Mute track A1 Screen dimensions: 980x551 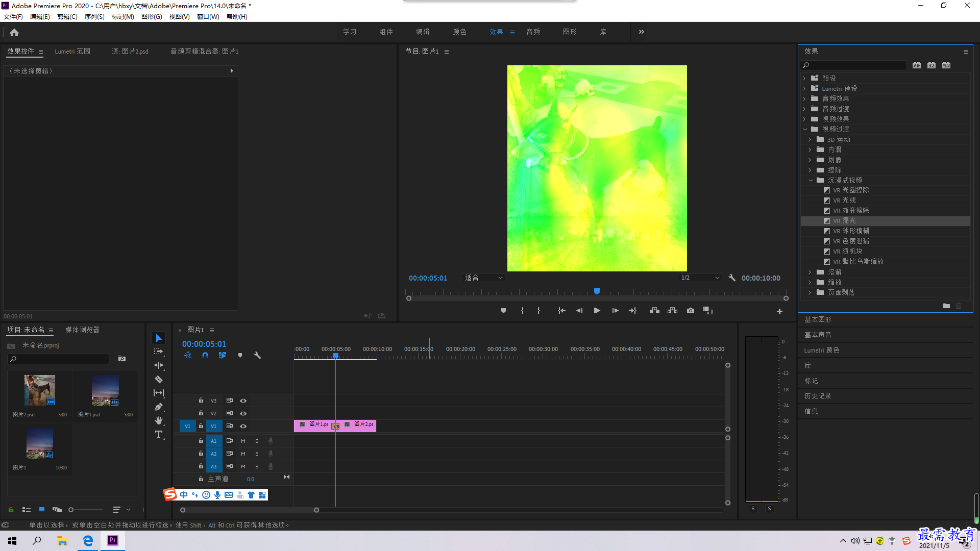(243, 441)
